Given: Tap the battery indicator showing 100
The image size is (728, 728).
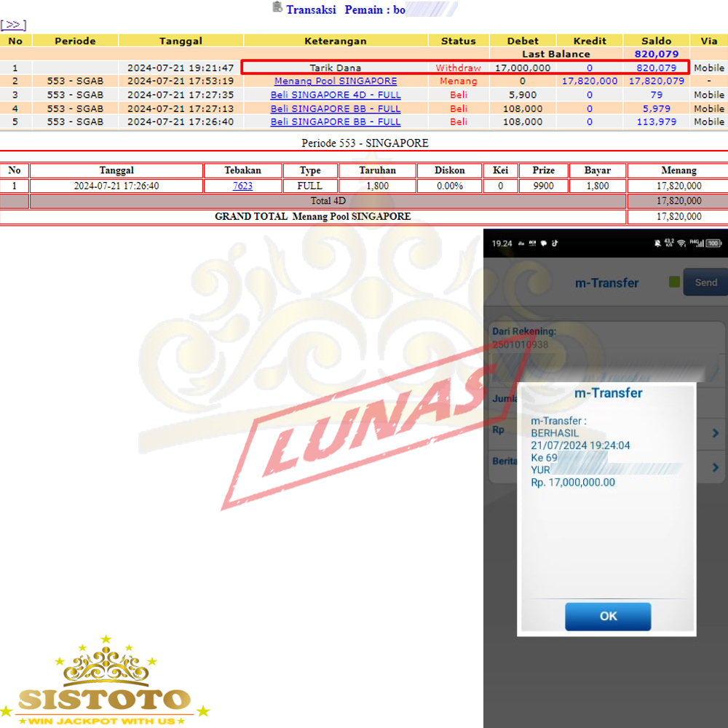Looking at the screenshot, I should click(x=713, y=243).
